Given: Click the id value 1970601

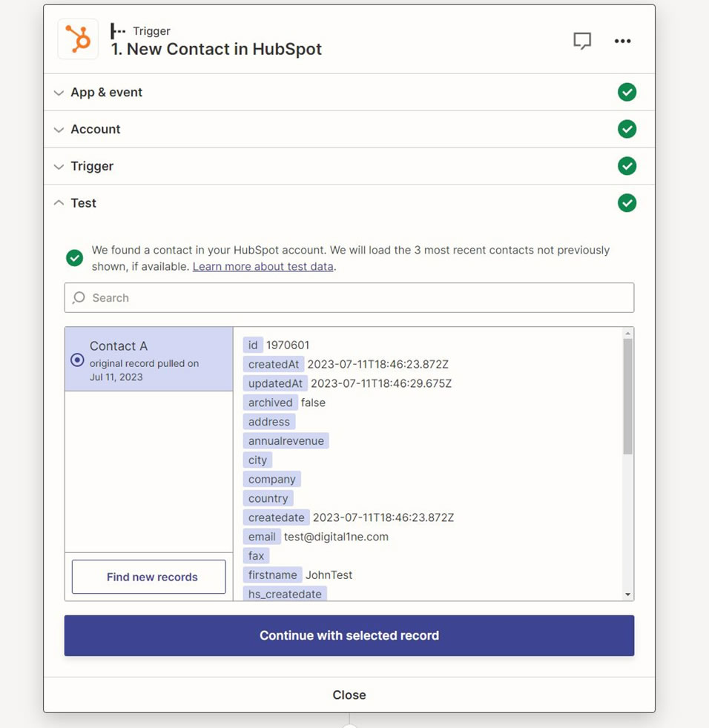Looking at the screenshot, I should 288,345.
